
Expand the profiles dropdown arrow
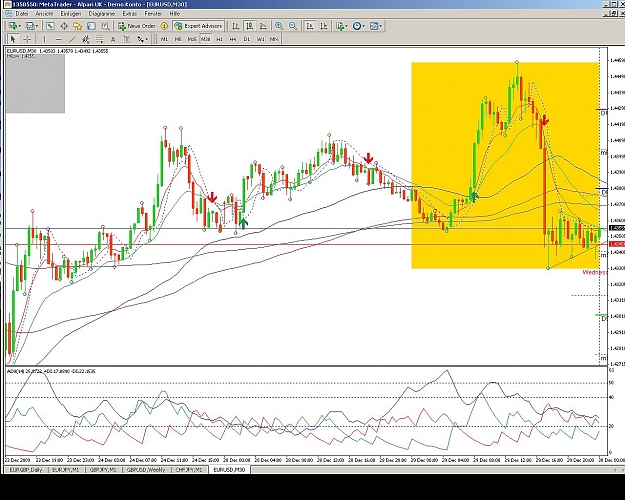point(37,26)
